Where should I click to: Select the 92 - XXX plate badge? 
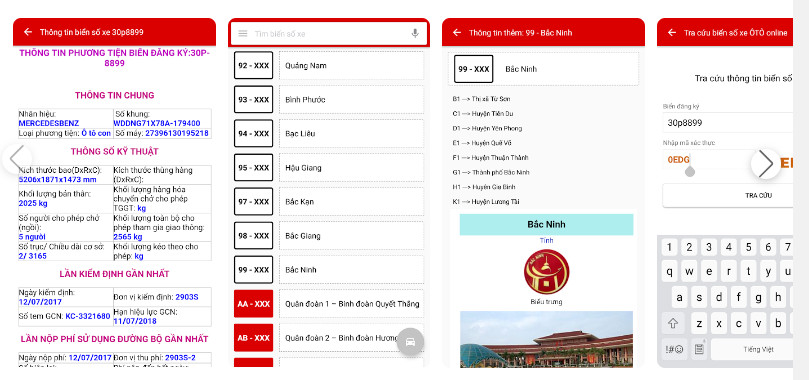[x=253, y=65]
